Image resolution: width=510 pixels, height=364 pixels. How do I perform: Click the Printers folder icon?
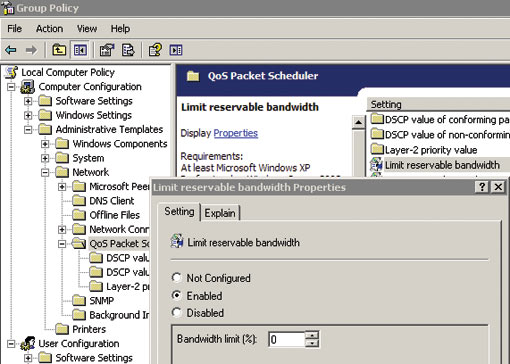click(x=62, y=329)
